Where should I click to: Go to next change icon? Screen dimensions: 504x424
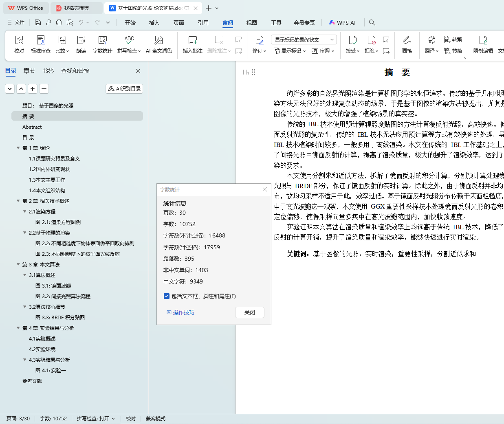coord(386,51)
